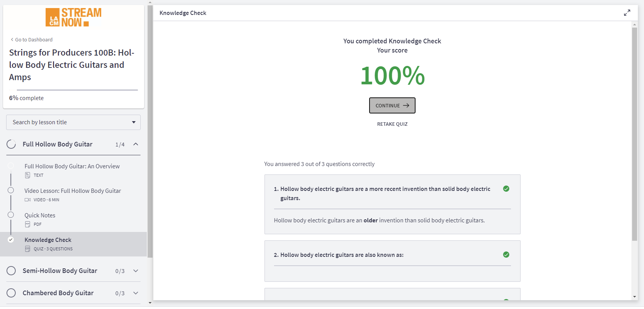Click the Continue button
The width and height of the screenshot is (644, 309).
click(x=392, y=105)
